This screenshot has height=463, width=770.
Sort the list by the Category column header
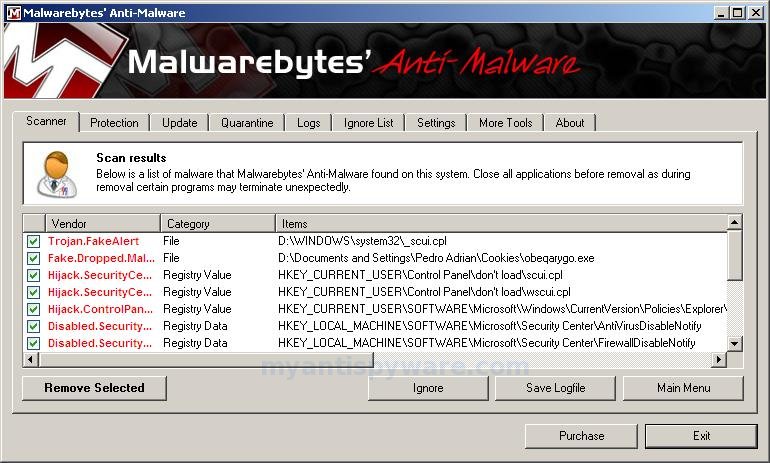click(x=218, y=223)
